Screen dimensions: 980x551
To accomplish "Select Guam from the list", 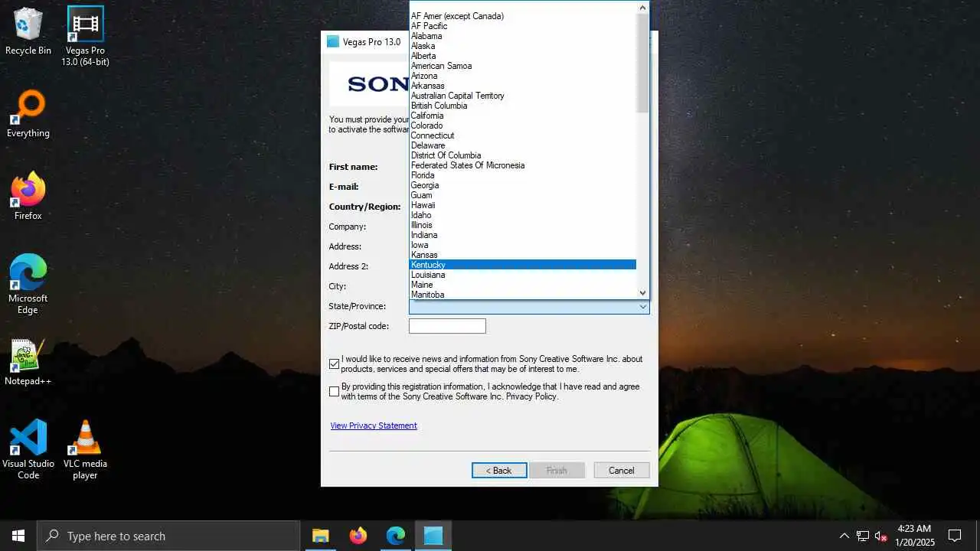I will pyautogui.click(x=523, y=195).
